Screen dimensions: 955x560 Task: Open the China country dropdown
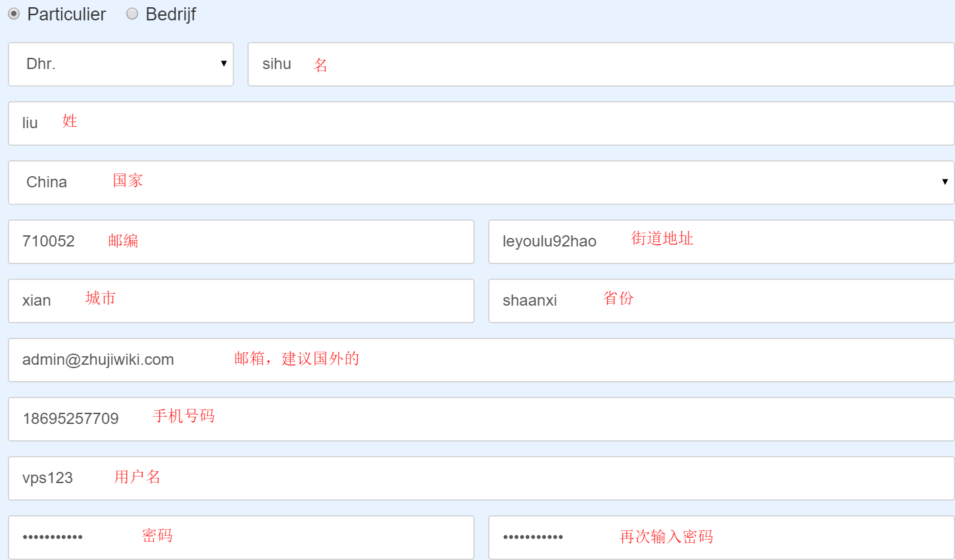click(x=481, y=183)
